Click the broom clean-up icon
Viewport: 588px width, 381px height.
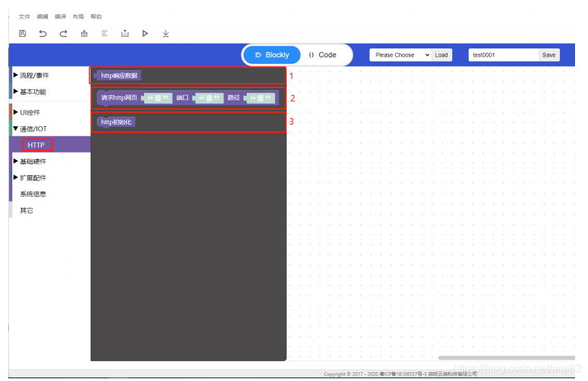[84, 33]
